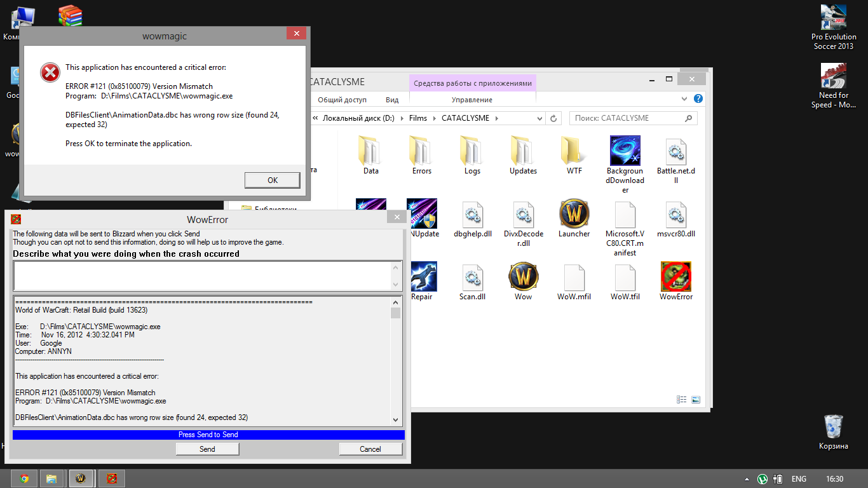Select the Battle.net.dll file
This screenshot has height=488, width=868.
[676, 160]
